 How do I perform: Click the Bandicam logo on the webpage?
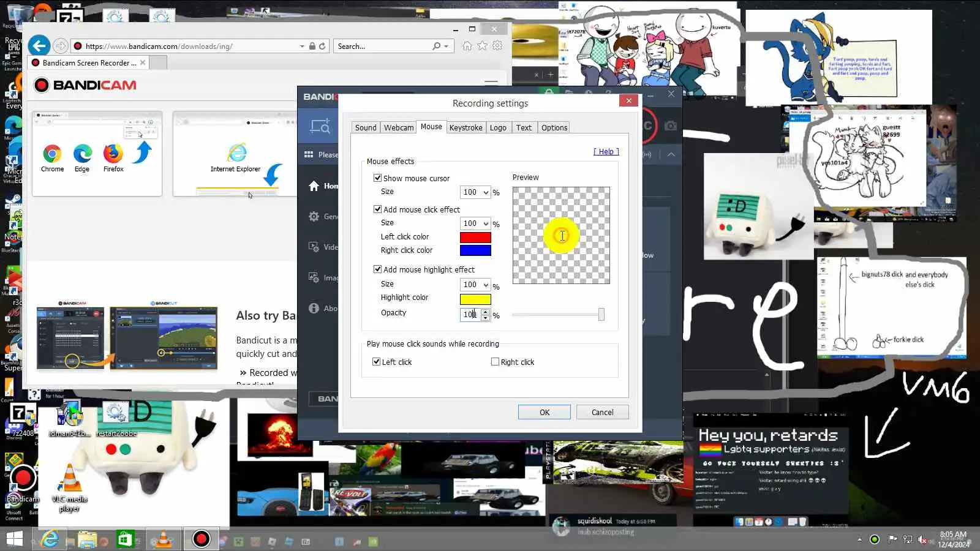[86, 85]
